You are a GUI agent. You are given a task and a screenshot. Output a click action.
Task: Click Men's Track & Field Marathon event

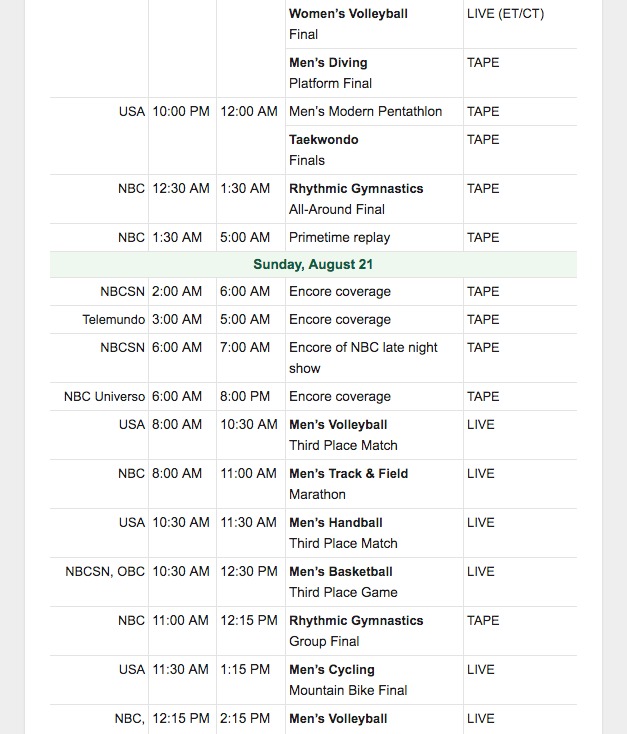point(348,484)
